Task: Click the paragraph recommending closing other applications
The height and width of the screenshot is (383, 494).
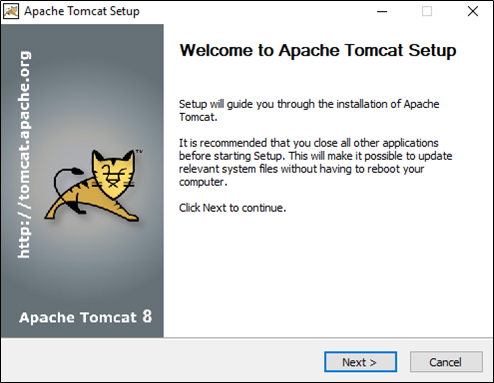Action: [315, 162]
